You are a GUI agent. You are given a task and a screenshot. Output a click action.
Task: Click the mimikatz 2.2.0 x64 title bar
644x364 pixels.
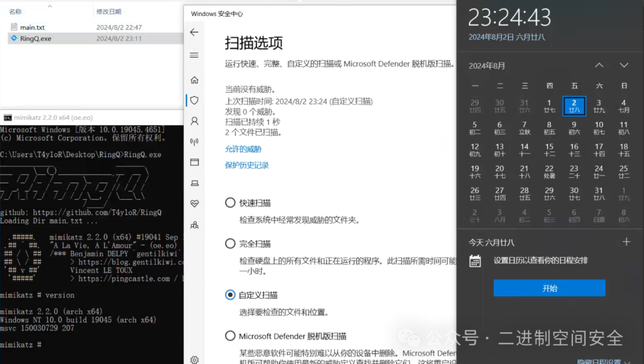[92, 118]
